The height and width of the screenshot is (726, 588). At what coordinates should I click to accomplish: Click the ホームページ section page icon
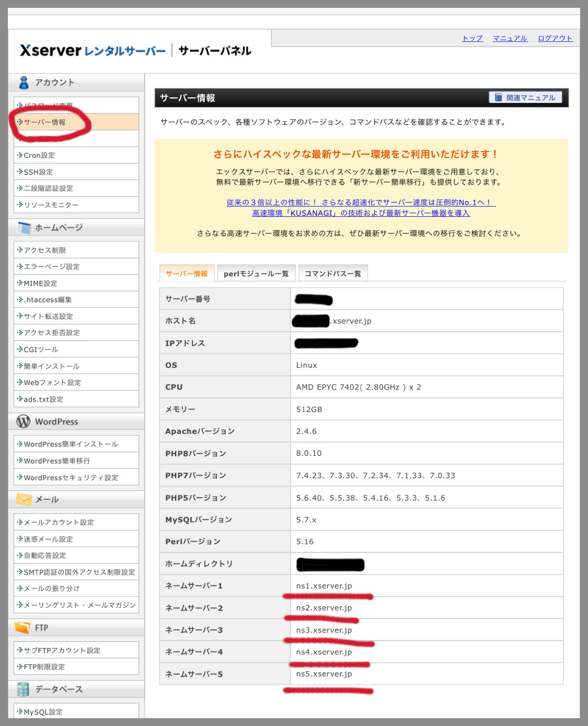pyautogui.click(x=24, y=228)
